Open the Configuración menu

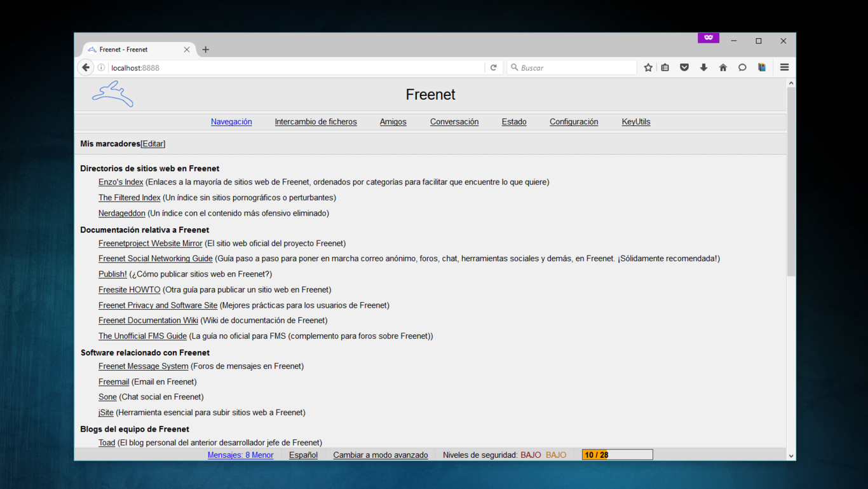coord(573,121)
